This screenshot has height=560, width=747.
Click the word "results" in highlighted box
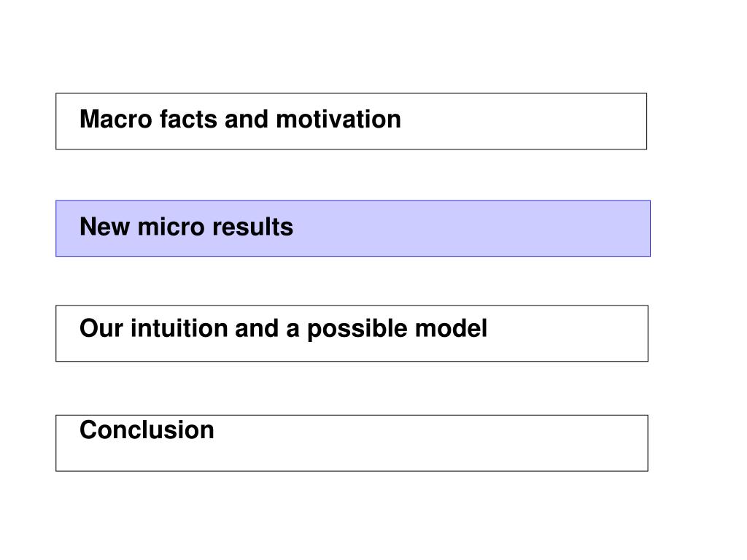click(x=252, y=227)
